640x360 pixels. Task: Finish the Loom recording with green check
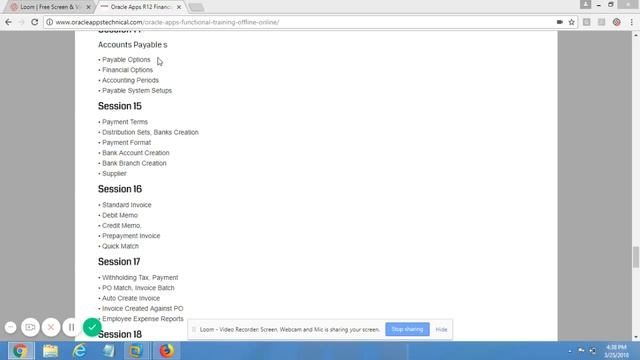tap(92, 327)
